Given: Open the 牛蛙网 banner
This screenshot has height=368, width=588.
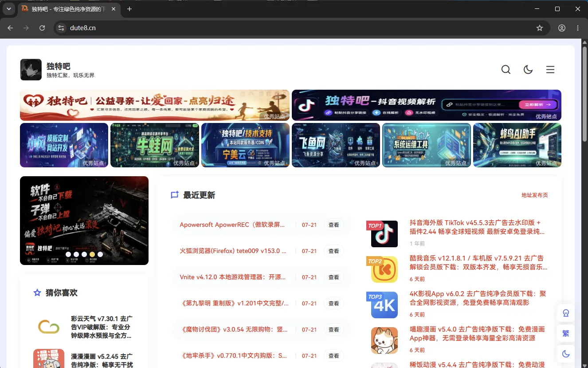Looking at the screenshot, I should click(155, 145).
